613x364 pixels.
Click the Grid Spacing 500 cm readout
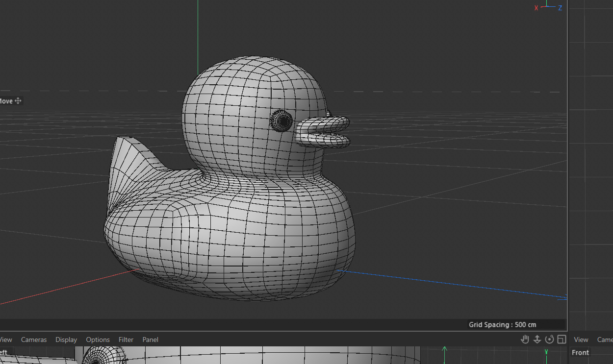point(502,324)
